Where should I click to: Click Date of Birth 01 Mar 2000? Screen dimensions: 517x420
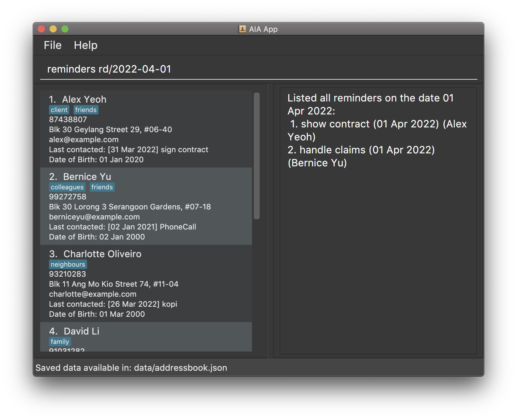click(97, 314)
